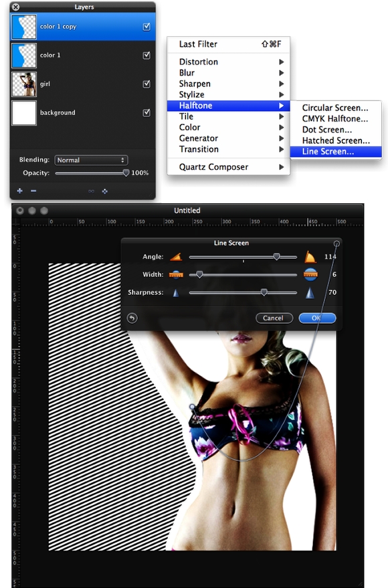Click the large angle icon

[x=310, y=257]
